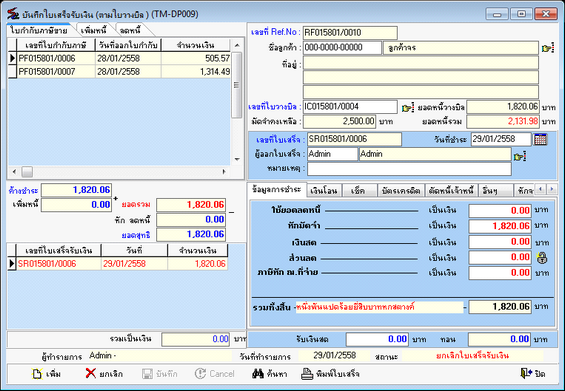Screen dimensions: 565x391
Task: Click รวมทั้งสิ้น total field 1,820.06
Action: click(x=500, y=307)
